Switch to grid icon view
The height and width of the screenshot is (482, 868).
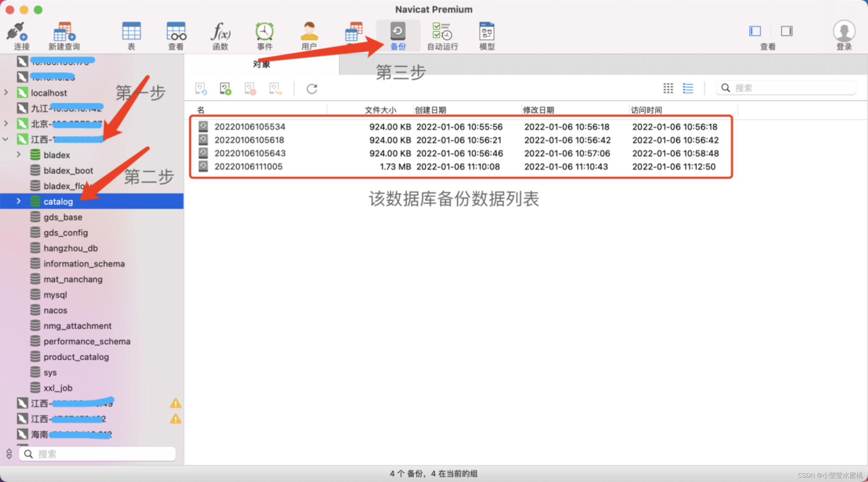coord(668,88)
